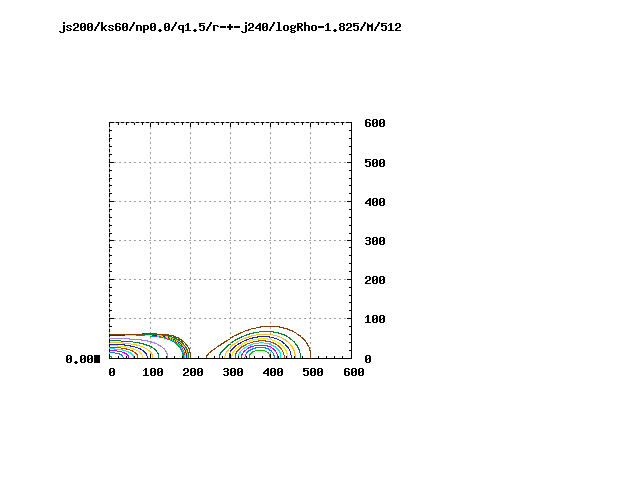Click the y-axis tick label 400
Viewport: 640px width, 480px height.
(x=375, y=202)
